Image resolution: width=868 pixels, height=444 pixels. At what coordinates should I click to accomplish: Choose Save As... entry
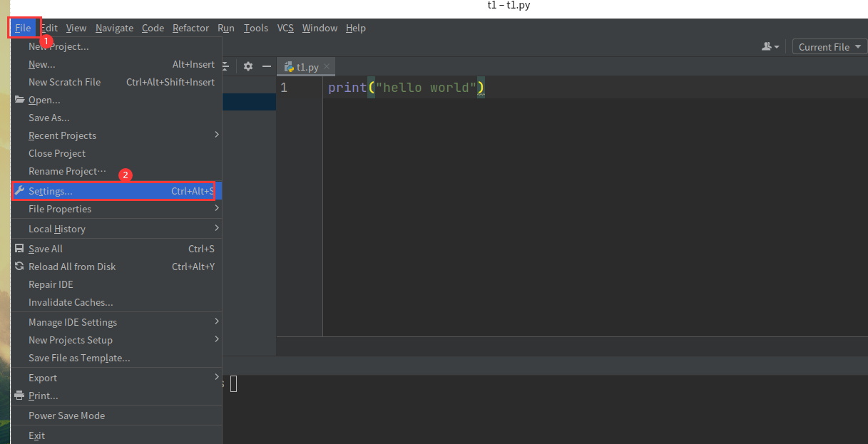[x=116, y=118]
